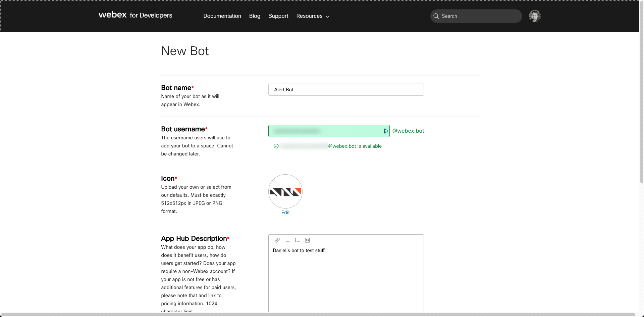Insert a link in the description editor
Screen dimensions: 644x317
(277, 240)
